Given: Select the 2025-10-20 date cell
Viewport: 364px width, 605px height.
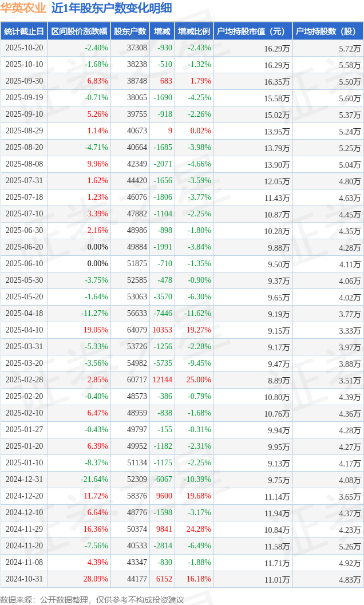Looking at the screenshot, I should [24, 48].
